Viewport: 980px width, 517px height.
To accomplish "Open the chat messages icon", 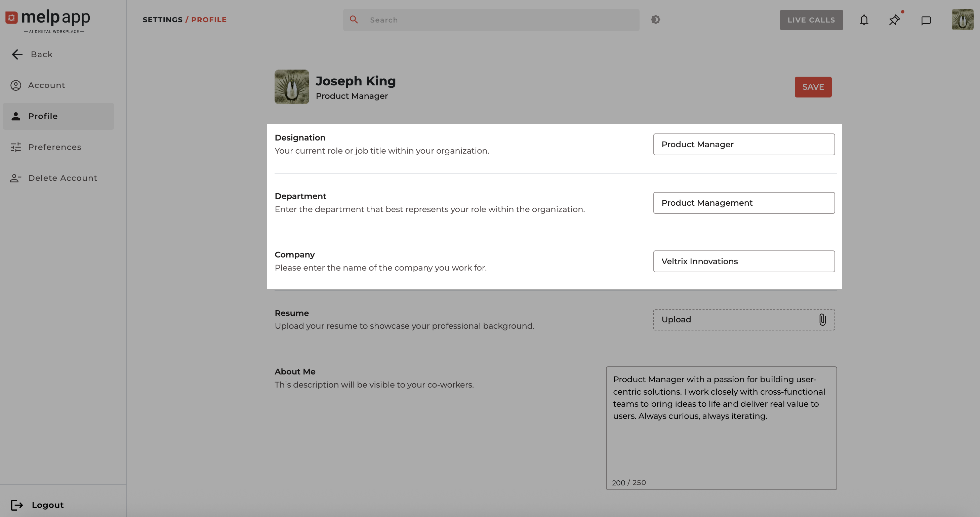I will click(926, 20).
